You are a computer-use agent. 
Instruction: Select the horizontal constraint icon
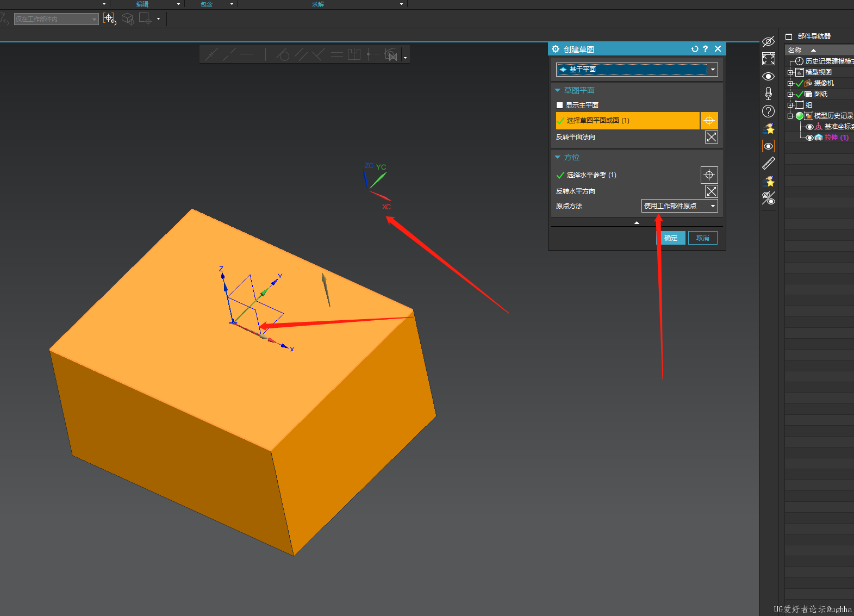[x=247, y=54]
